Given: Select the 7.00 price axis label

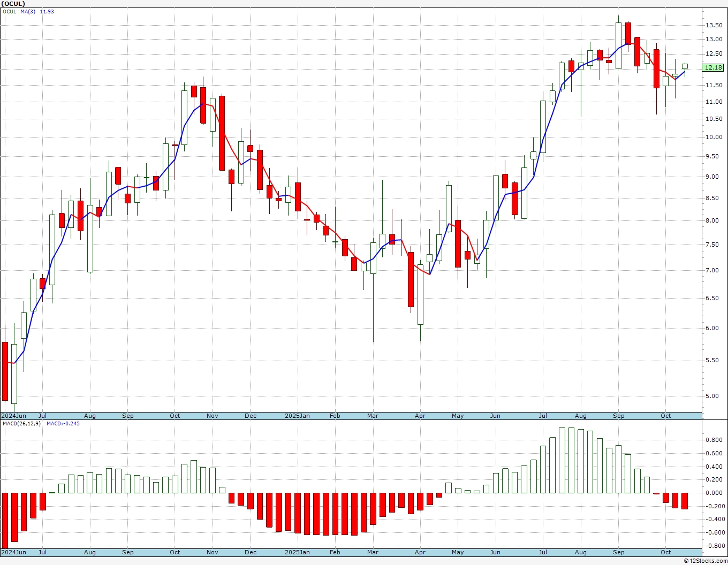Looking at the screenshot, I should pyautogui.click(x=714, y=270).
